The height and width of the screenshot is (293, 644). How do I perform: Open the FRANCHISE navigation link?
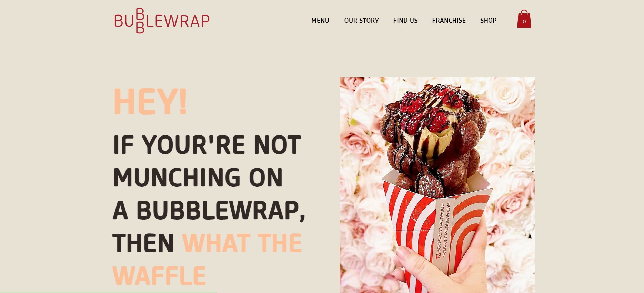click(449, 20)
